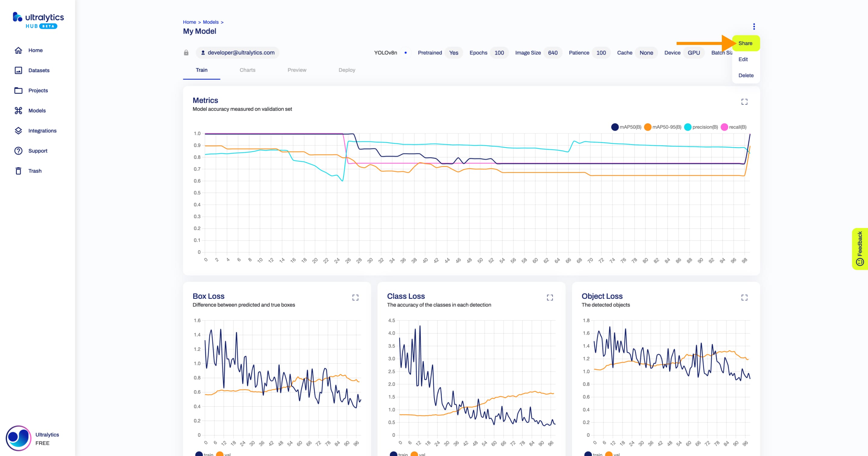
Task: Expand the Box Loss chart fullscreen
Action: click(x=355, y=297)
